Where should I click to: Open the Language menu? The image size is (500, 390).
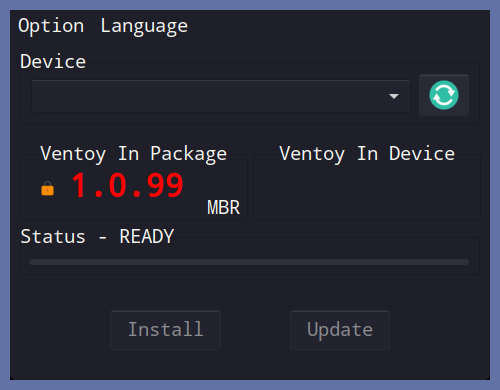(x=144, y=26)
